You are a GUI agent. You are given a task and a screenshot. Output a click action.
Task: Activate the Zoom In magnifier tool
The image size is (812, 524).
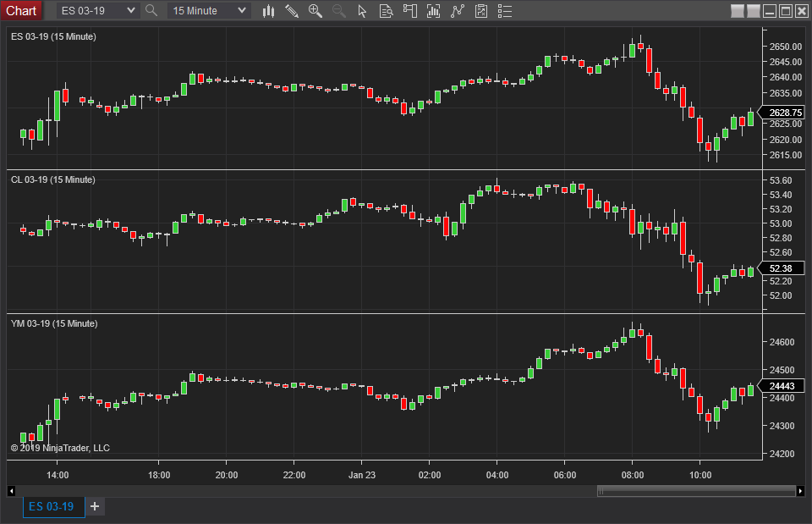pyautogui.click(x=315, y=11)
